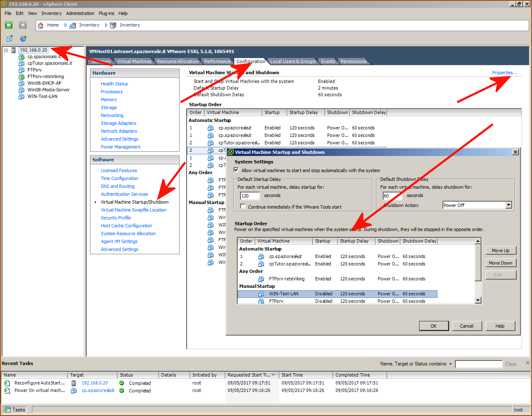Click the Move Down button
The height and width of the screenshot is (416, 532).
(500, 263)
